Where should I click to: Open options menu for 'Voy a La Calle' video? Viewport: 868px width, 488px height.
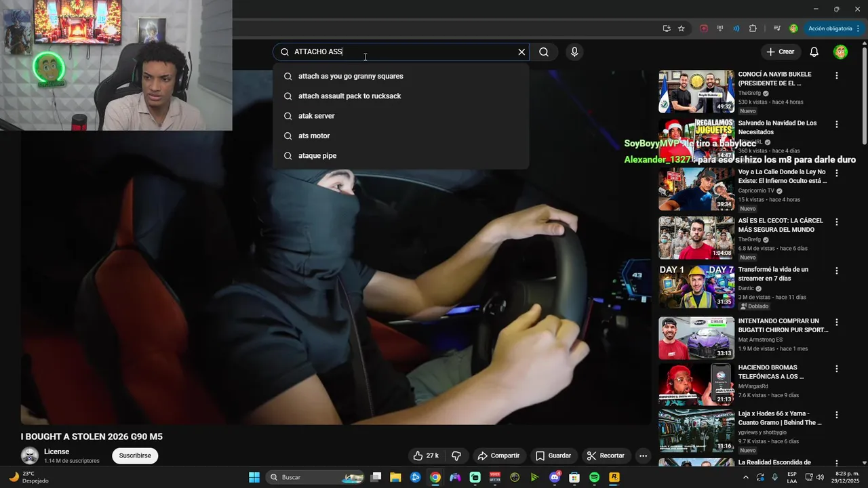tap(837, 173)
